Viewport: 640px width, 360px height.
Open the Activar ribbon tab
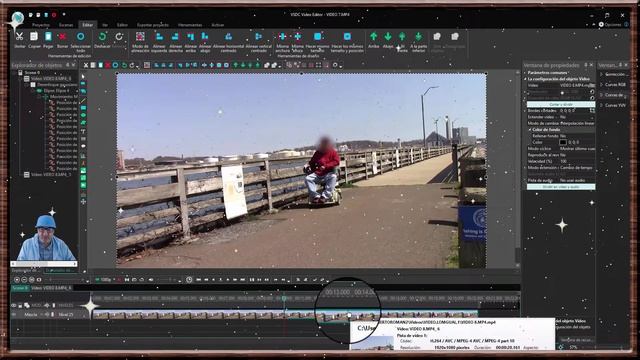click(218, 25)
